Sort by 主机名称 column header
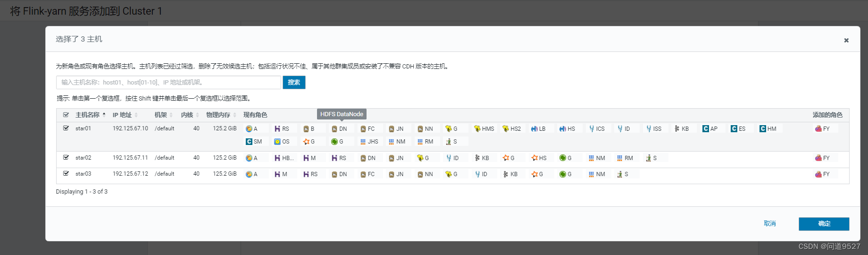 pyautogui.click(x=90, y=115)
